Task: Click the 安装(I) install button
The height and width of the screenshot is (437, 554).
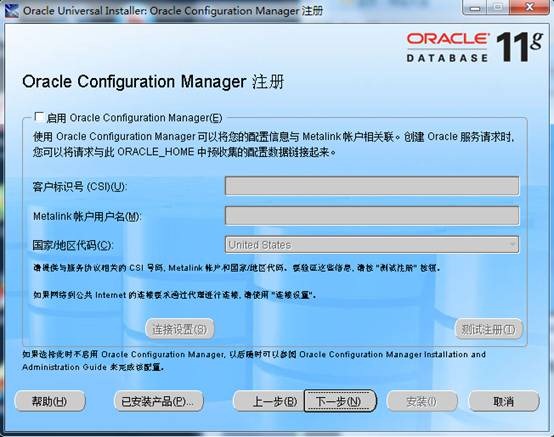Action: coord(422,401)
